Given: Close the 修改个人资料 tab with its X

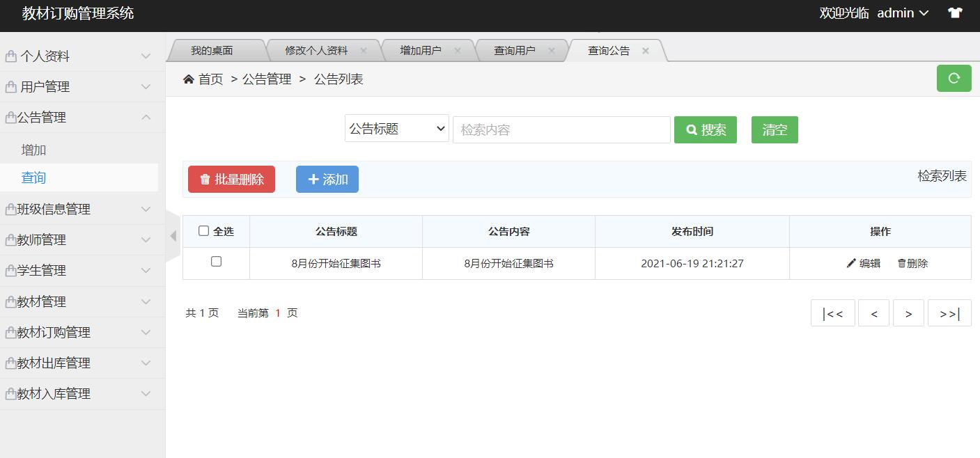Looking at the screenshot, I should tap(364, 51).
